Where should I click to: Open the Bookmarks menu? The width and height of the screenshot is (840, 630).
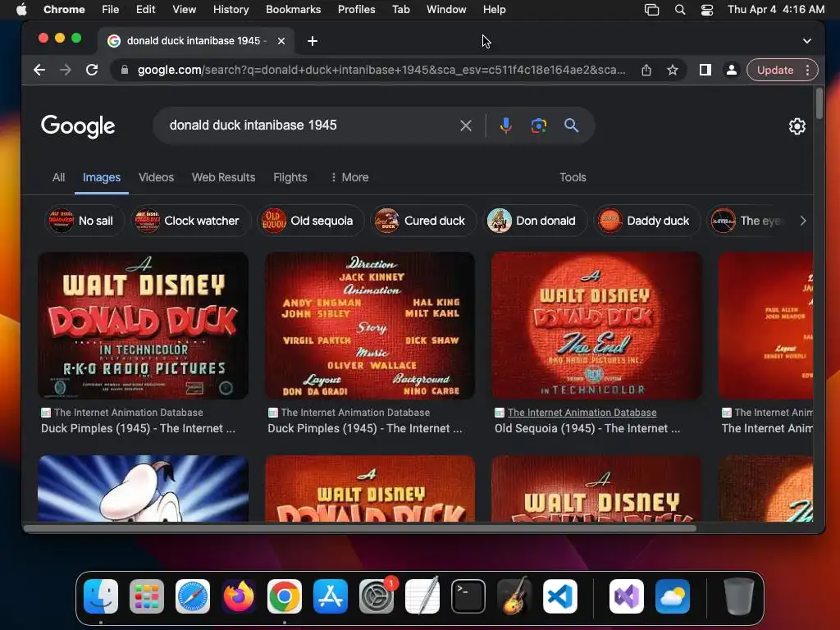[293, 10]
